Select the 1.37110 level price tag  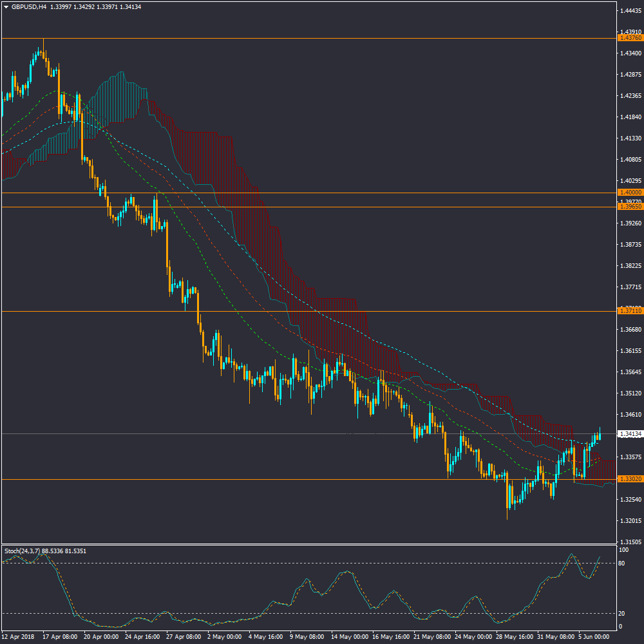tap(630, 311)
